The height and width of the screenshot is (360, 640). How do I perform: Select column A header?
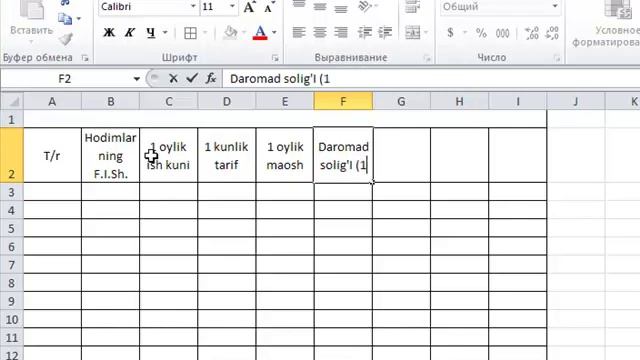tap(52, 102)
